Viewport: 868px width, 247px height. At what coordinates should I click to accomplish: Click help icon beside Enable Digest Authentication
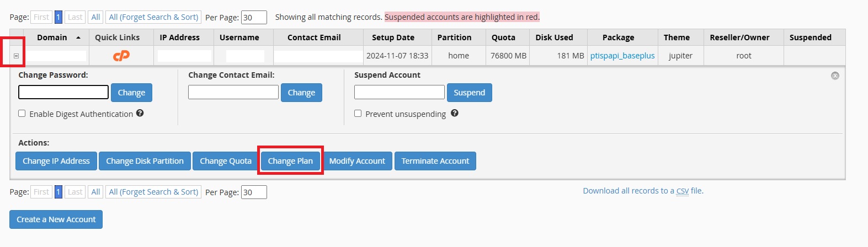[x=140, y=113]
